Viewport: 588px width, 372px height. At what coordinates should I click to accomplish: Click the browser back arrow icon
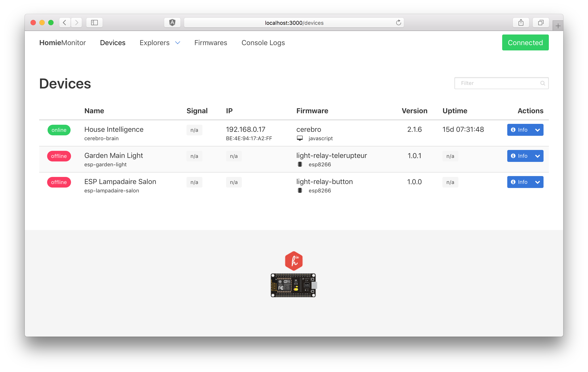coord(65,23)
